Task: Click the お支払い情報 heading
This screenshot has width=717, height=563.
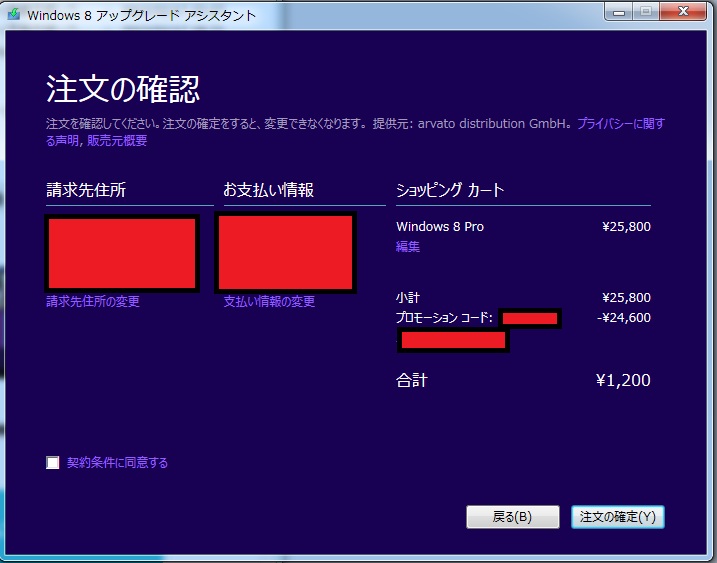Action: [x=268, y=190]
